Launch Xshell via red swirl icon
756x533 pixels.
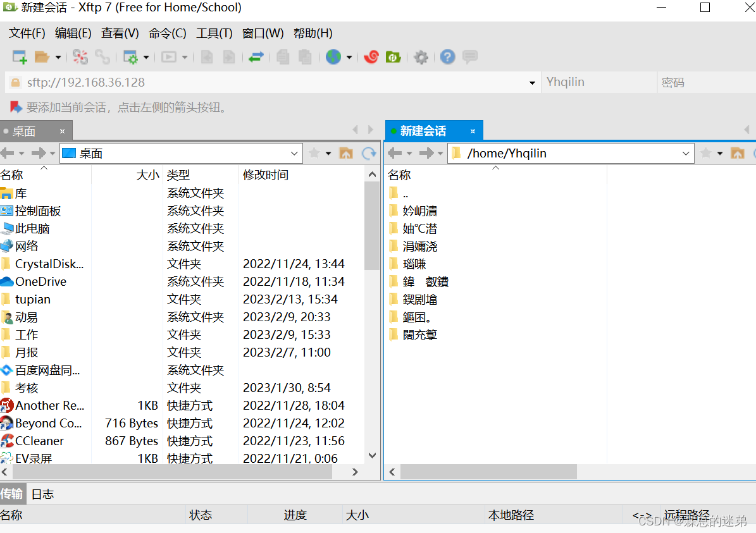[x=371, y=57]
